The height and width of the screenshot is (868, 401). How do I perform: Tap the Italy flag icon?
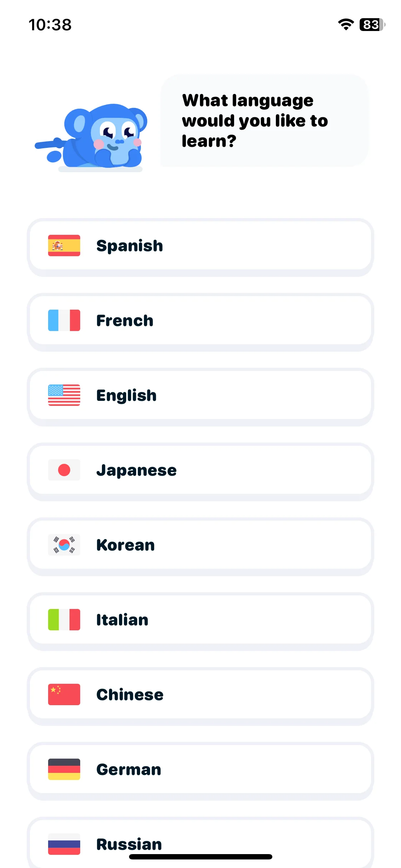point(64,620)
